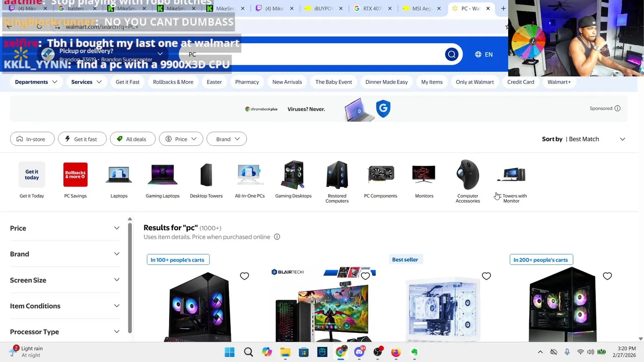Switch to the MSI Aeg browser tab
This screenshot has height=362, width=644.
[422, 9]
